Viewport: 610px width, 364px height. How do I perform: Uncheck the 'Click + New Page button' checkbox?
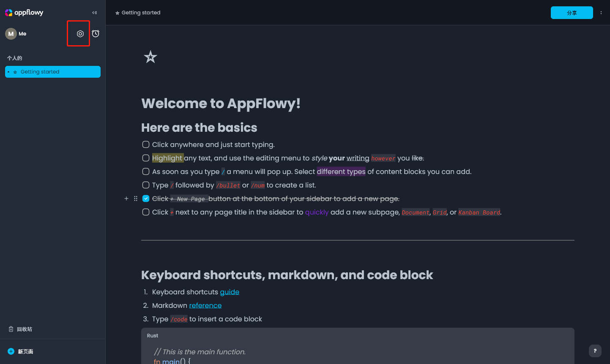pos(146,198)
